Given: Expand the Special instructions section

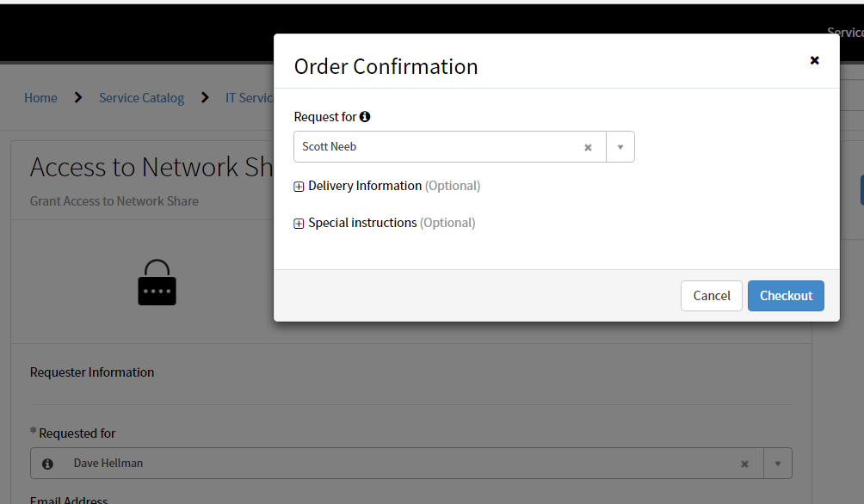Looking at the screenshot, I should pyautogui.click(x=298, y=222).
